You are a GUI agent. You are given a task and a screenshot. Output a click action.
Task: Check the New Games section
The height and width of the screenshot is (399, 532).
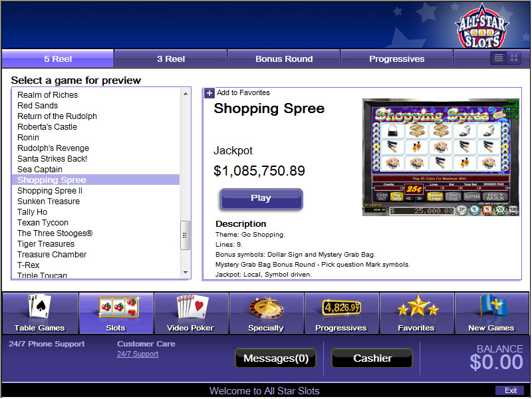coord(491,313)
